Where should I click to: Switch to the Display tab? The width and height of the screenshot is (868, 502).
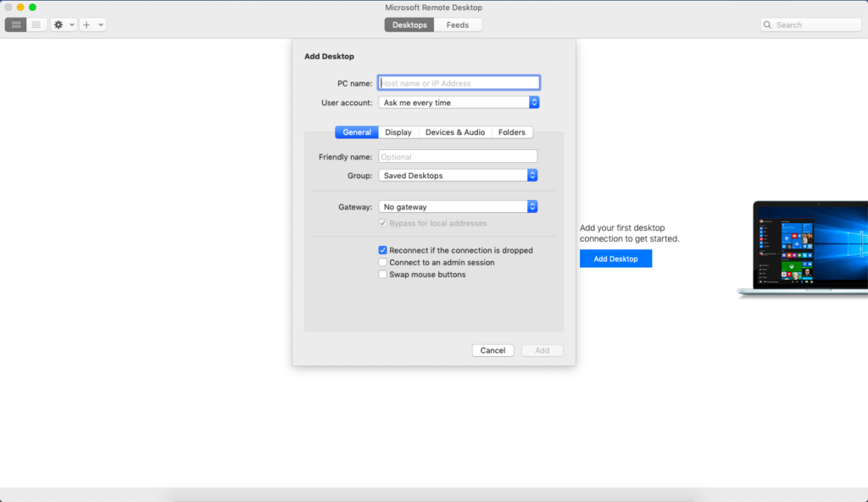click(x=398, y=132)
